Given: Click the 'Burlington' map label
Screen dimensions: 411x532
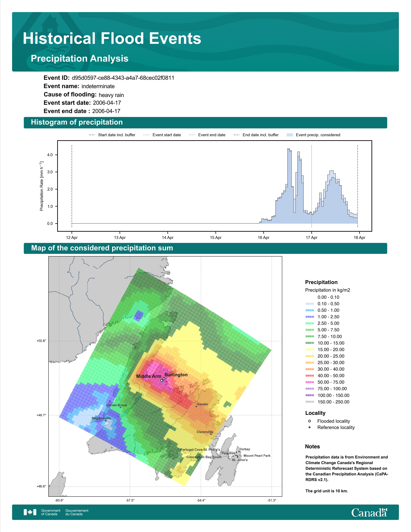Looking at the screenshot, I should (x=176, y=375).
